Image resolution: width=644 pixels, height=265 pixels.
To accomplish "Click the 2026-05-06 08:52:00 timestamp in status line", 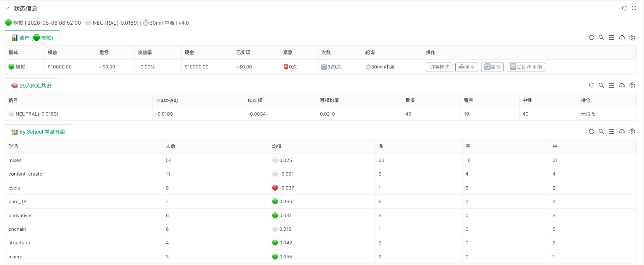I will coord(54,23).
